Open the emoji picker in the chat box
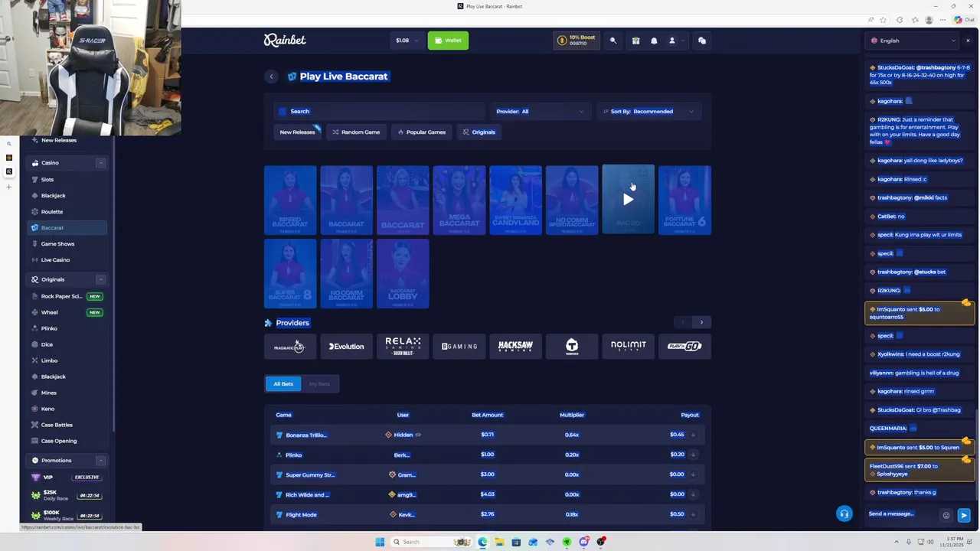 pos(946,515)
